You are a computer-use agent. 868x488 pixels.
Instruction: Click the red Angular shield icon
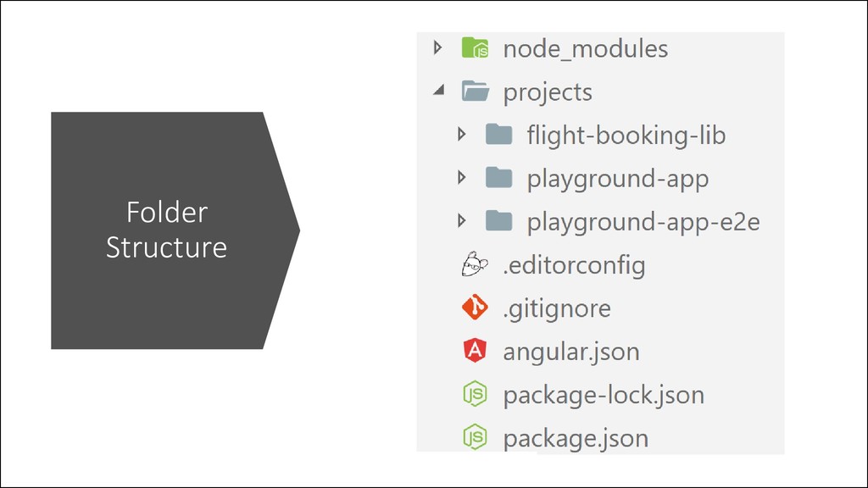(x=475, y=350)
